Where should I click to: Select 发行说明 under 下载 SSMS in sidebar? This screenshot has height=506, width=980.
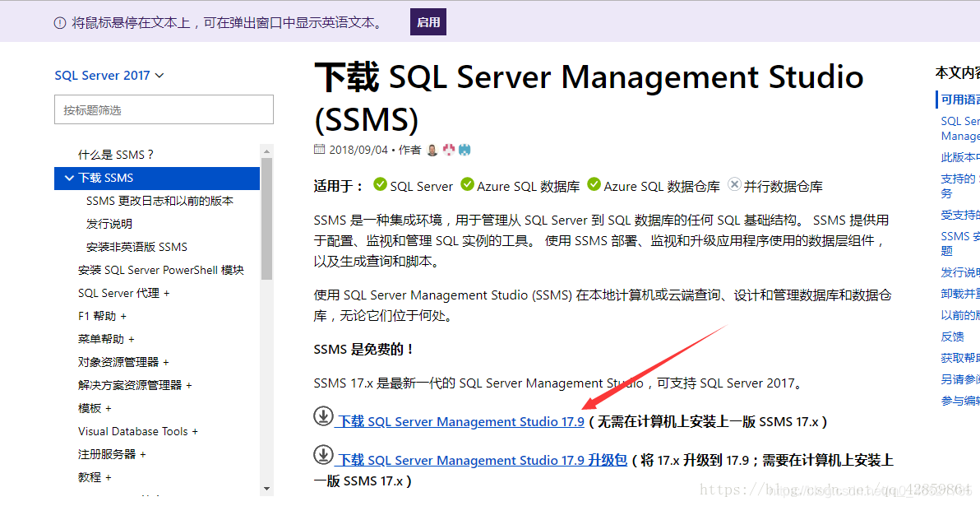[109, 224]
